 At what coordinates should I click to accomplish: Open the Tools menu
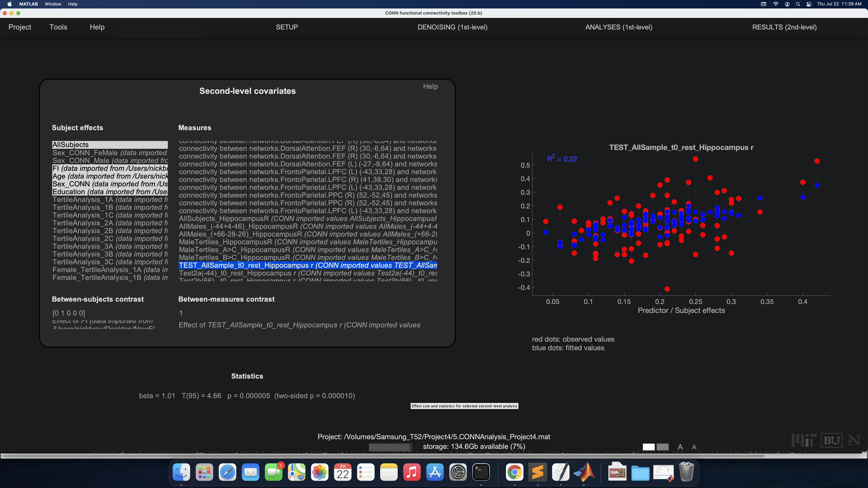[58, 27]
